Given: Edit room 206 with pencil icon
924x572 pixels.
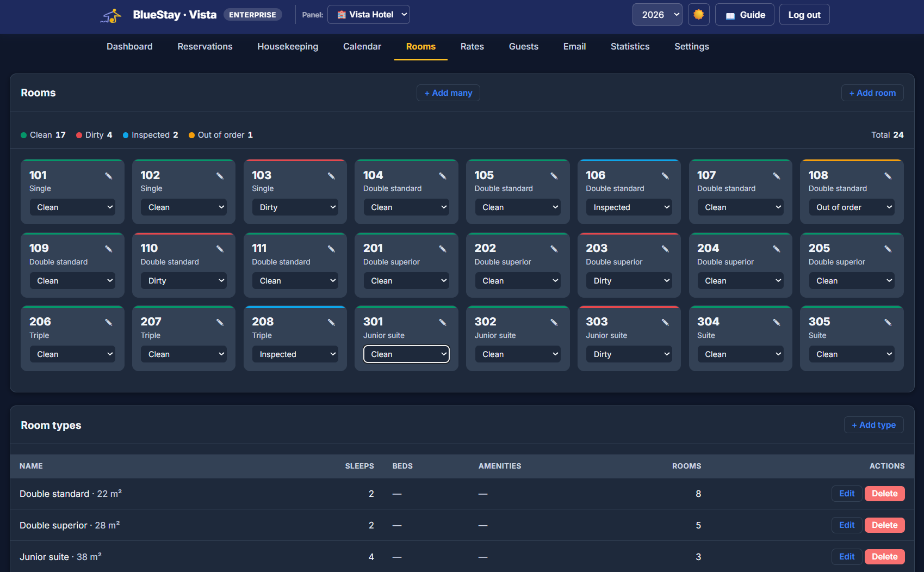Looking at the screenshot, I should 109,322.
